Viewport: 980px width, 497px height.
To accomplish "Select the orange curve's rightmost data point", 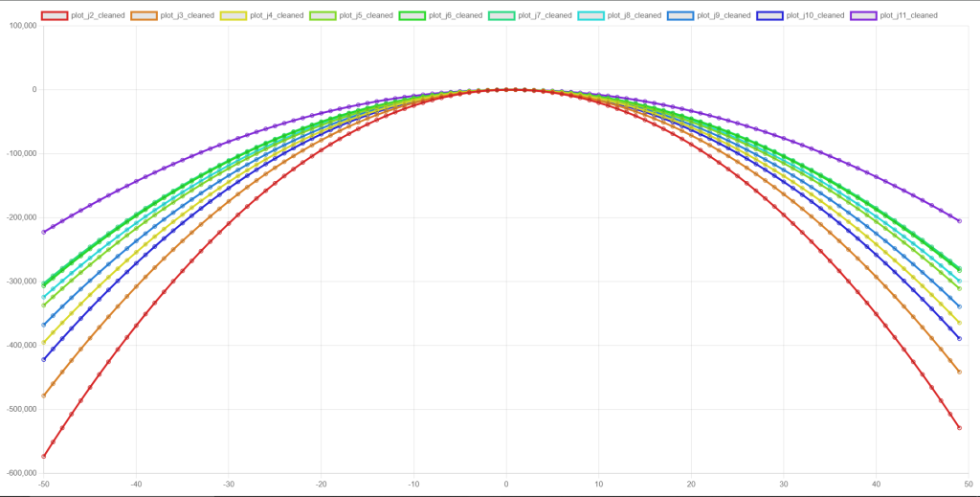I will click(959, 372).
